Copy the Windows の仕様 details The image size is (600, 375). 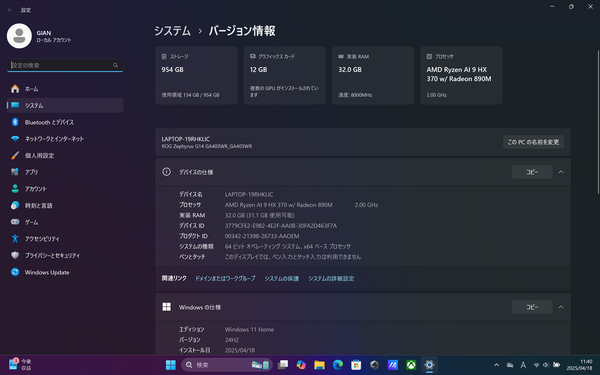532,307
